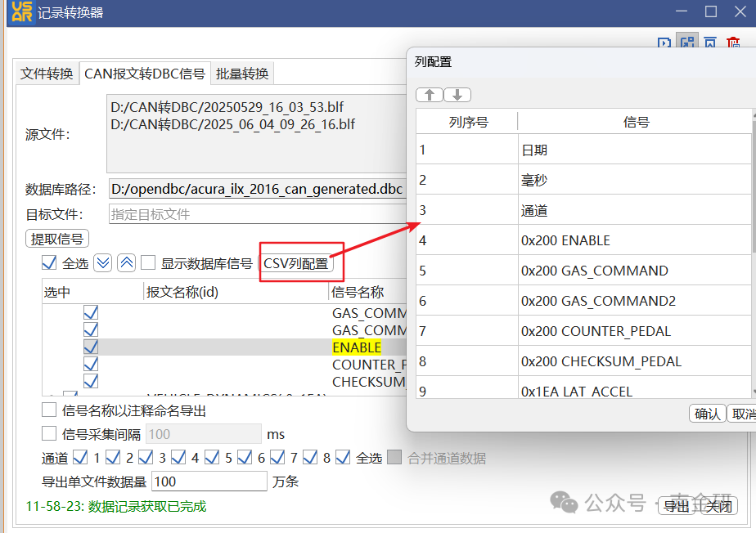Click the 关闭 button
This screenshot has height=533, width=756.
[x=719, y=506]
